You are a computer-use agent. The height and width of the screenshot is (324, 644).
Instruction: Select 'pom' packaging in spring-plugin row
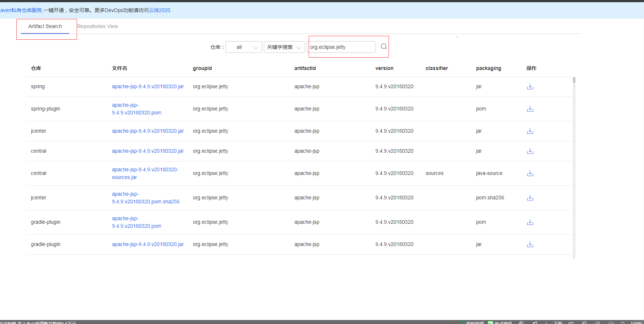pos(481,109)
